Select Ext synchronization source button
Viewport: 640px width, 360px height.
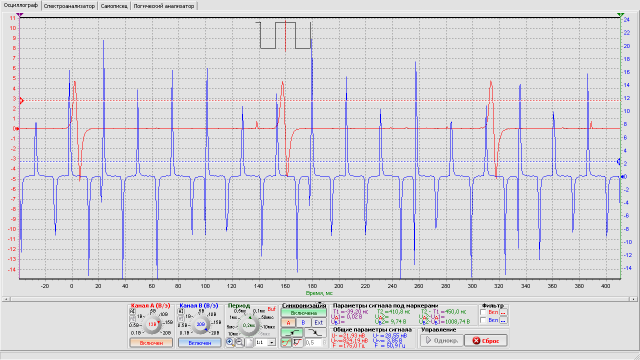[x=318, y=322]
